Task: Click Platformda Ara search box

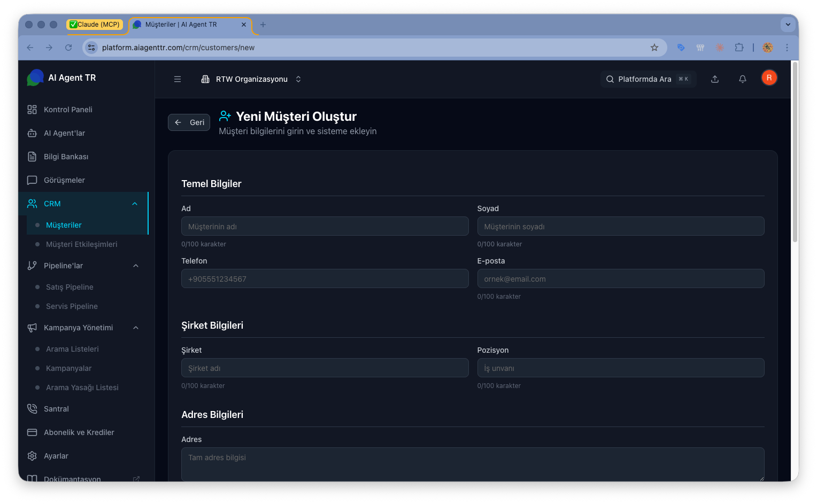Action: 648,79
